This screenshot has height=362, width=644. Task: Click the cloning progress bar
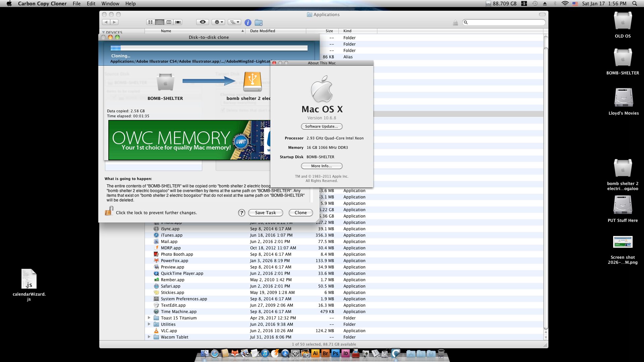pyautogui.click(x=209, y=48)
